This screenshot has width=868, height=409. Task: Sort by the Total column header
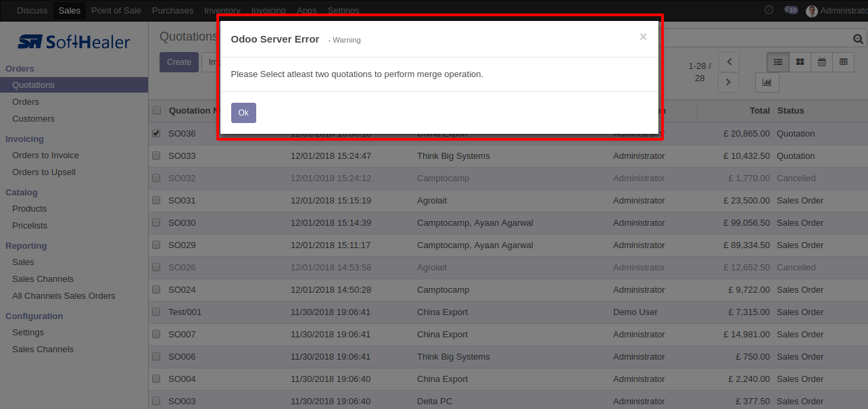click(735, 110)
